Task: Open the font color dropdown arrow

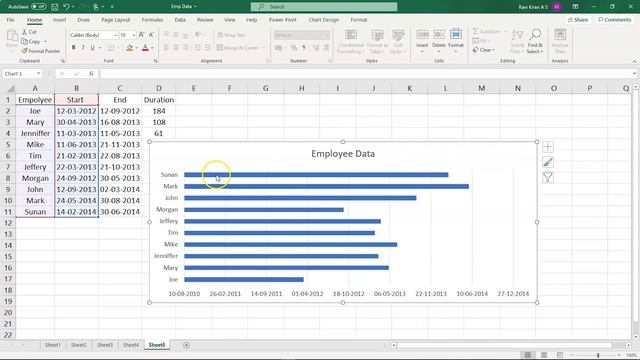Action: coord(153,48)
